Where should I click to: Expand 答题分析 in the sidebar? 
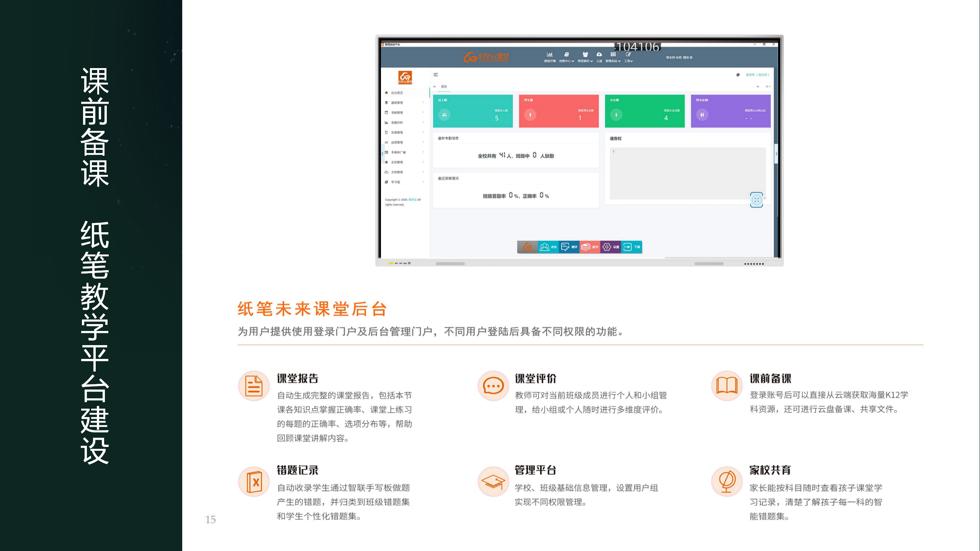coord(405,122)
